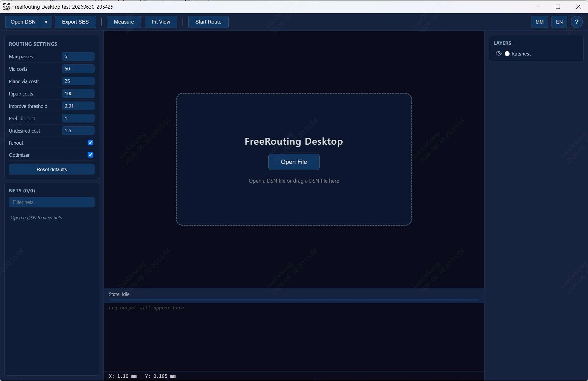Click 'Open a DSN to view nets' text
The width and height of the screenshot is (588, 381).
click(x=36, y=218)
